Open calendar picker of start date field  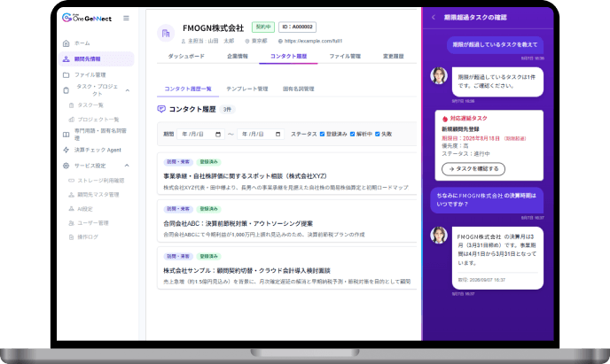click(218, 134)
